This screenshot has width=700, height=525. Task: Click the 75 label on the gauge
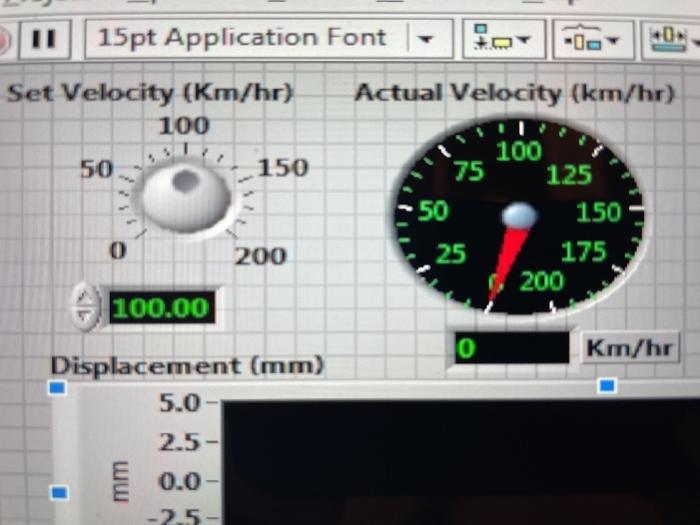[x=469, y=171]
